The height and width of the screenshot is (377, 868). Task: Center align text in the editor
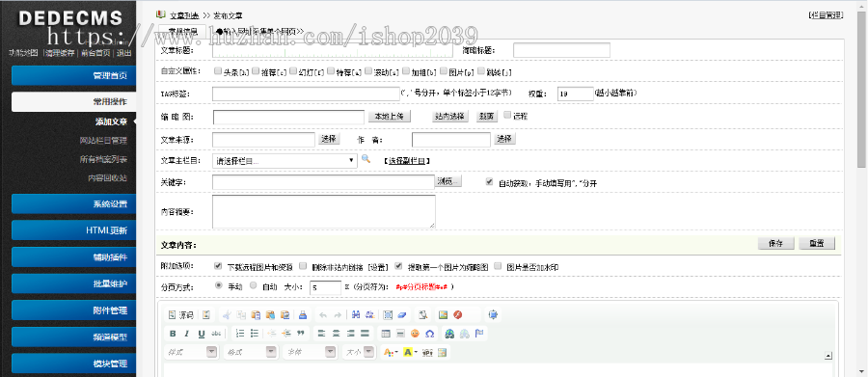click(336, 334)
